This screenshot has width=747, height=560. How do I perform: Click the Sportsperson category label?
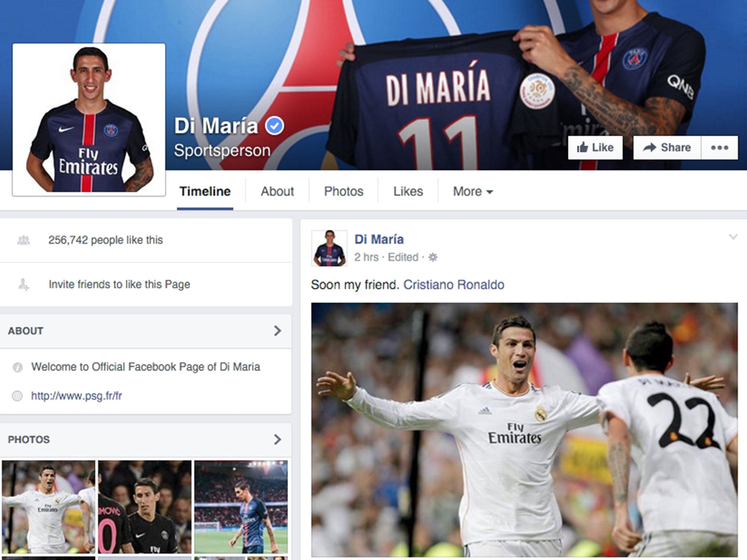222,151
